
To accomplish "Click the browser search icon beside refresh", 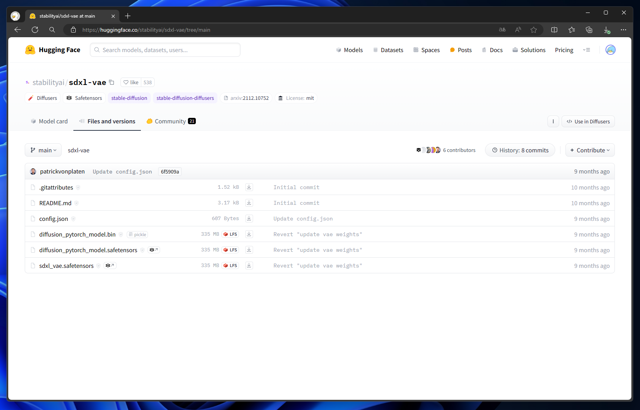I will pyautogui.click(x=52, y=29).
